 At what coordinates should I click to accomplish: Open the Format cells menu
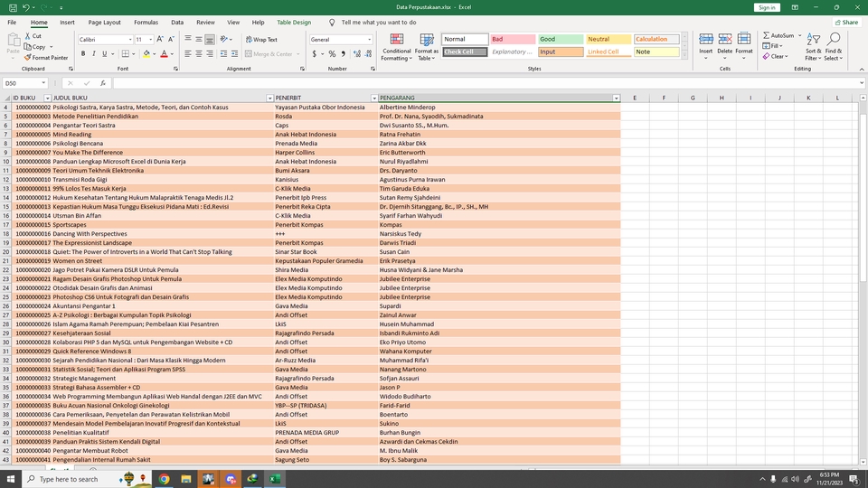(x=744, y=46)
